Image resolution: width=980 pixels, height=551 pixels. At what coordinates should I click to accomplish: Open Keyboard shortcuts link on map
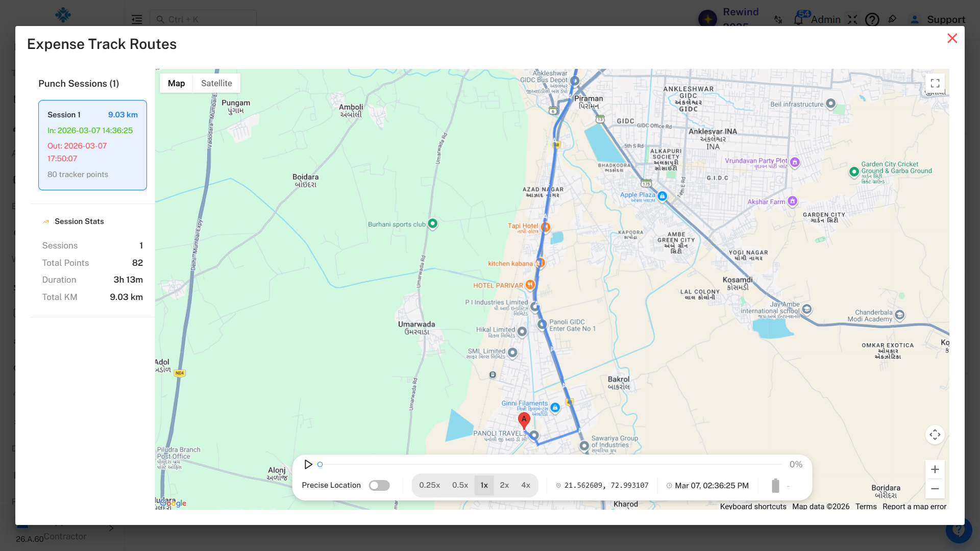(x=753, y=507)
